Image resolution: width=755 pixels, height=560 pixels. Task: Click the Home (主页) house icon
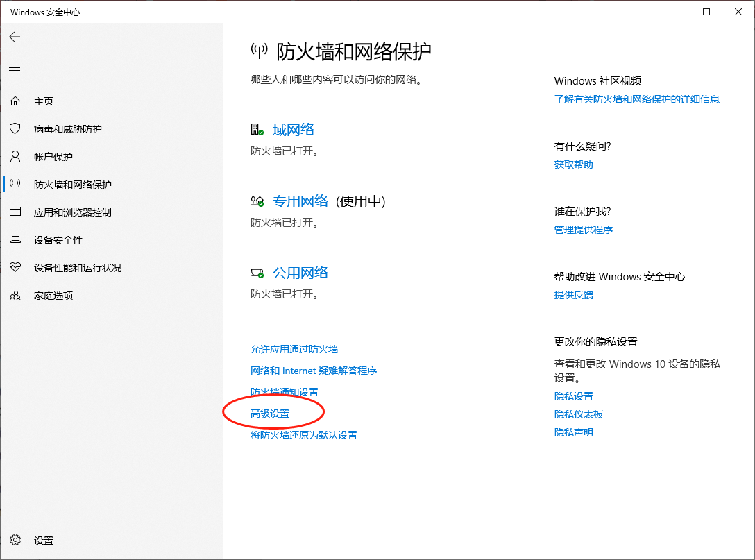pos(15,101)
